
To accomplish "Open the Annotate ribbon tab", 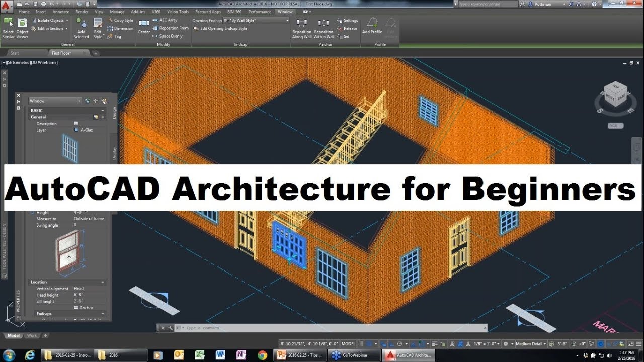I will (61, 11).
